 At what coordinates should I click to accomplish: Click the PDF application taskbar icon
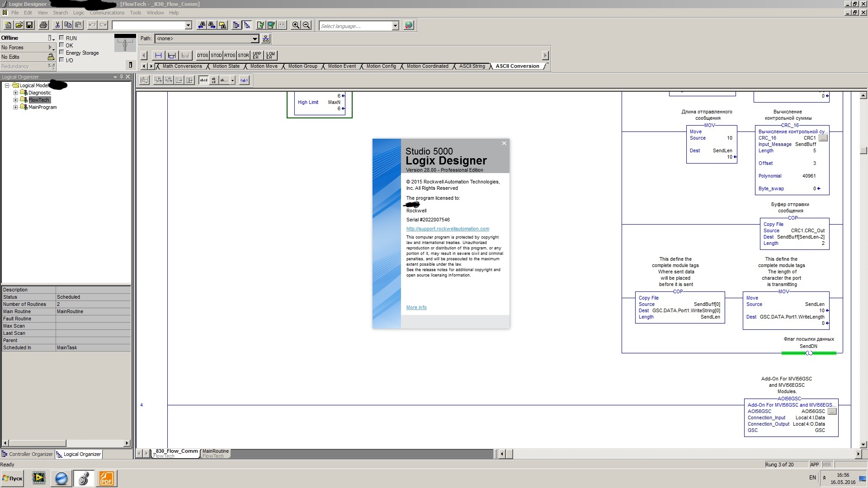click(106, 478)
